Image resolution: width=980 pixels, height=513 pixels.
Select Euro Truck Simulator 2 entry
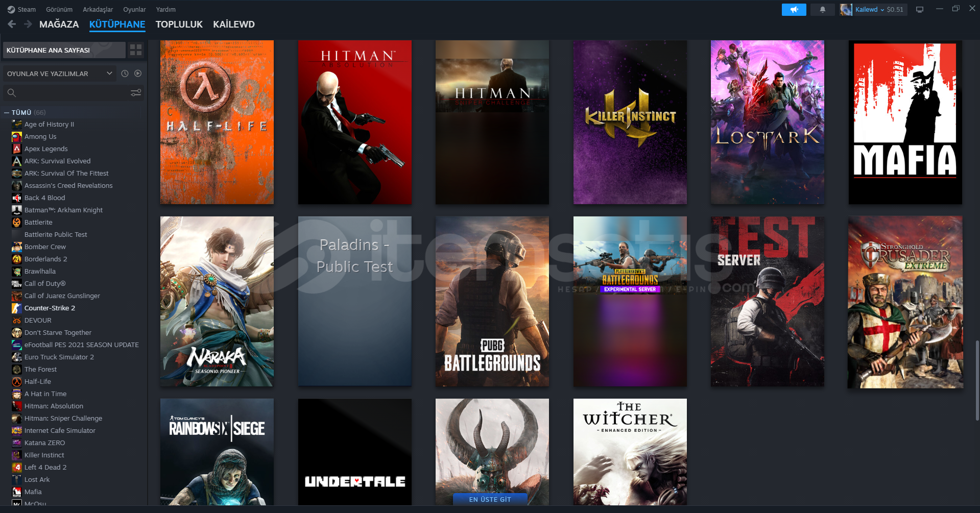[59, 357]
